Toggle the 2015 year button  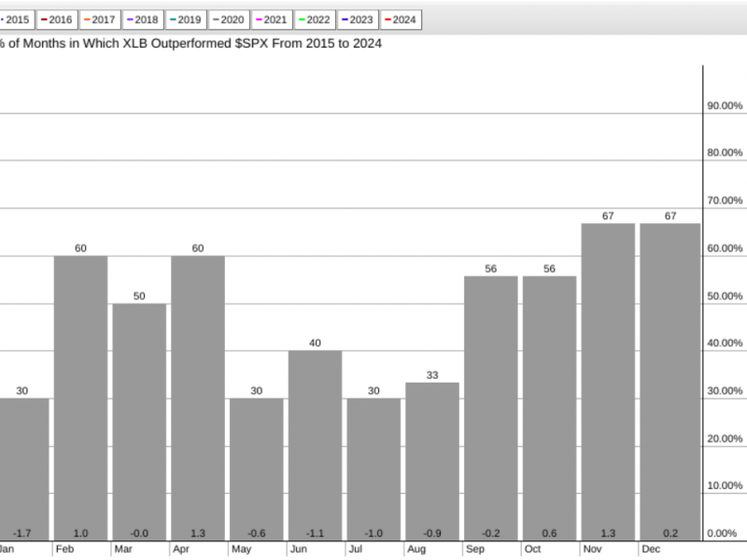pos(16,20)
